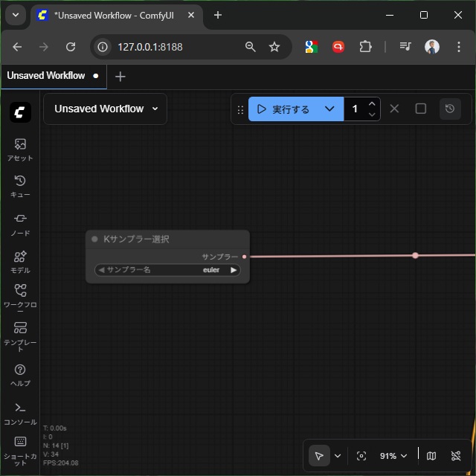The height and width of the screenshot is (476, 476).
Task: Open the テンプレート (Templates) browser
Action: [20, 335]
